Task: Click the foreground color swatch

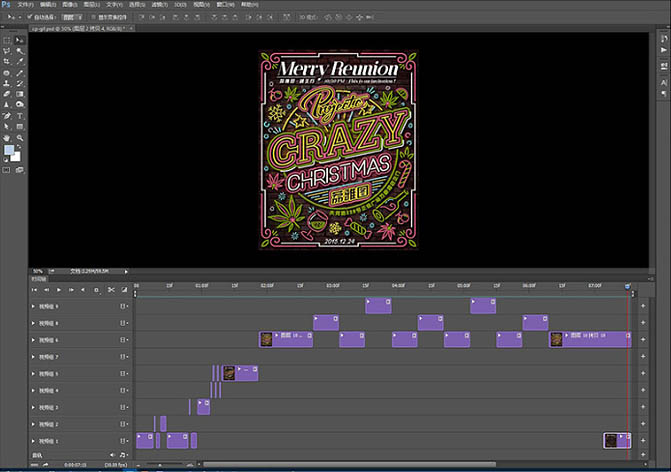Action: (x=9, y=150)
